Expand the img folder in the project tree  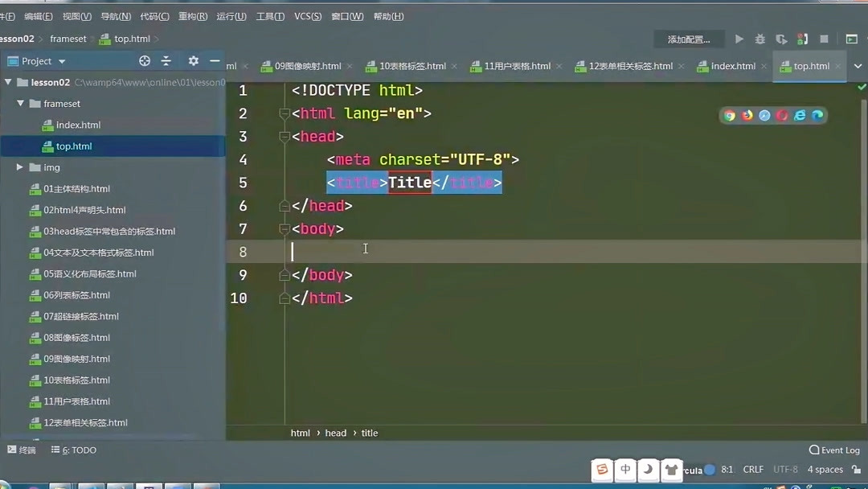pyautogui.click(x=20, y=167)
